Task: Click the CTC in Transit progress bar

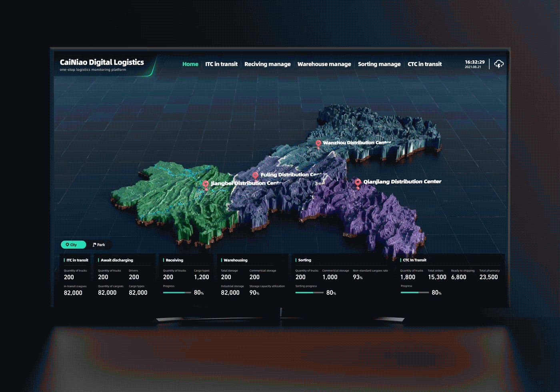Action: click(414, 293)
